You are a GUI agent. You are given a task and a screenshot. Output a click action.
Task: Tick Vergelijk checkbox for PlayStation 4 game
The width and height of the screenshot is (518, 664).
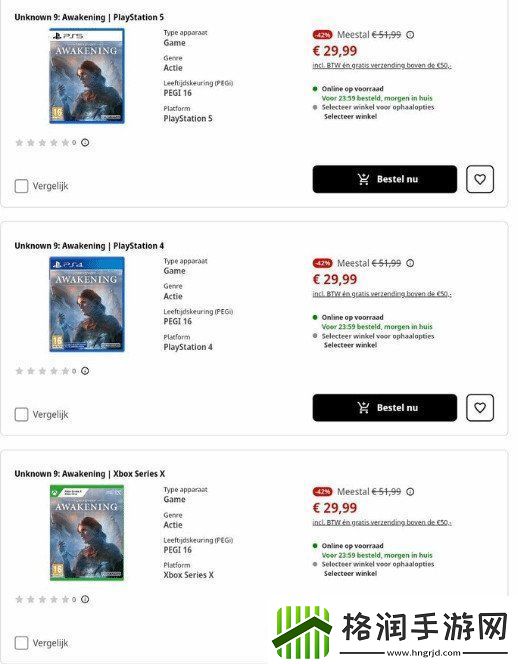pos(21,414)
